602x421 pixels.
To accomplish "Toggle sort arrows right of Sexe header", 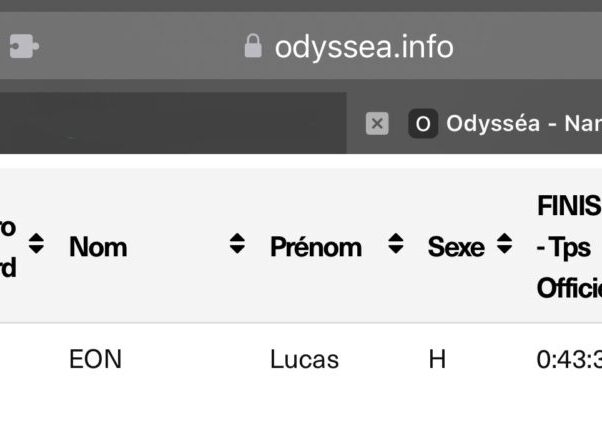I will [x=504, y=243].
